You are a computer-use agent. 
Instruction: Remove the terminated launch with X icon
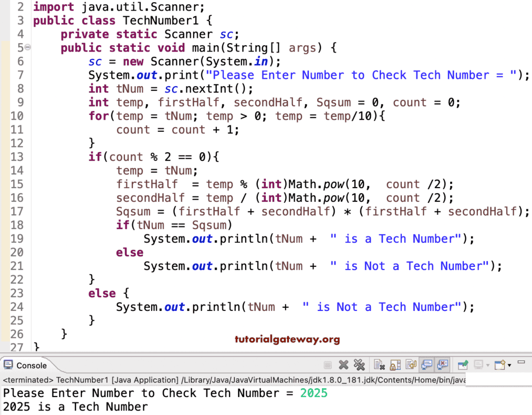pos(342,364)
